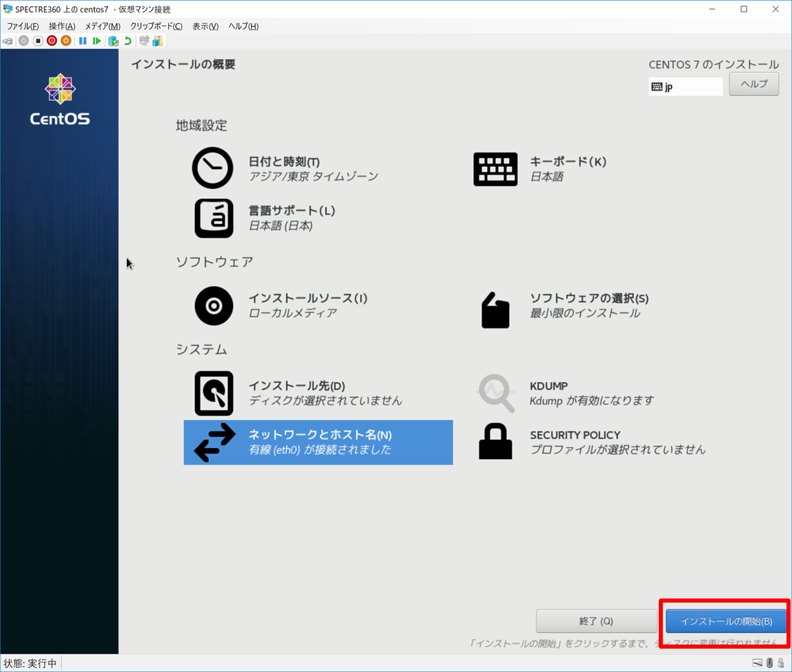
Task: Click the jp keyboard layout indicator
Action: click(686, 87)
